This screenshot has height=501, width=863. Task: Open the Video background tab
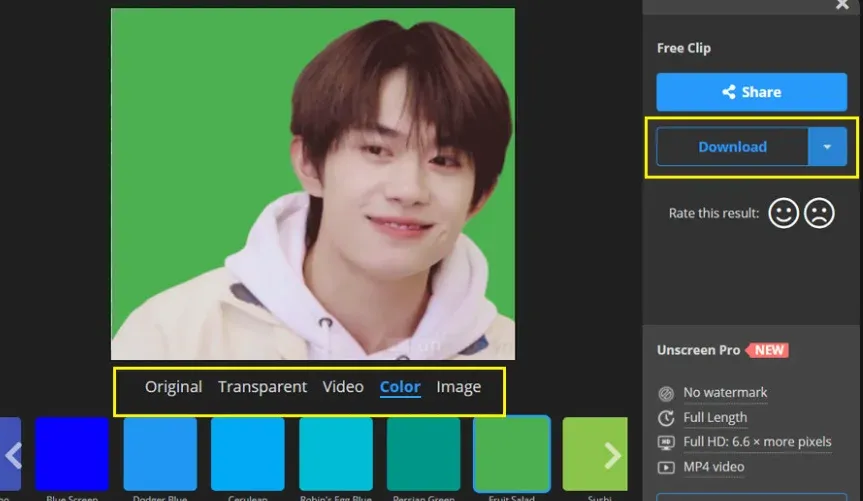coord(343,387)
